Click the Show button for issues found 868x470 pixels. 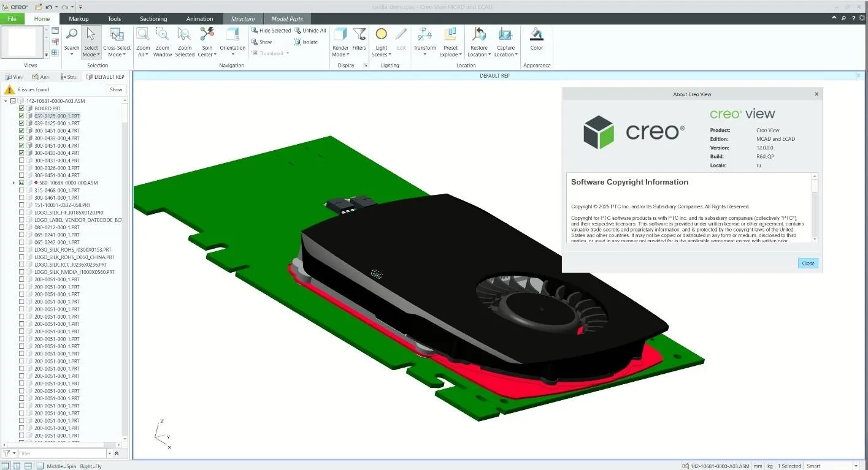[116, 89]
